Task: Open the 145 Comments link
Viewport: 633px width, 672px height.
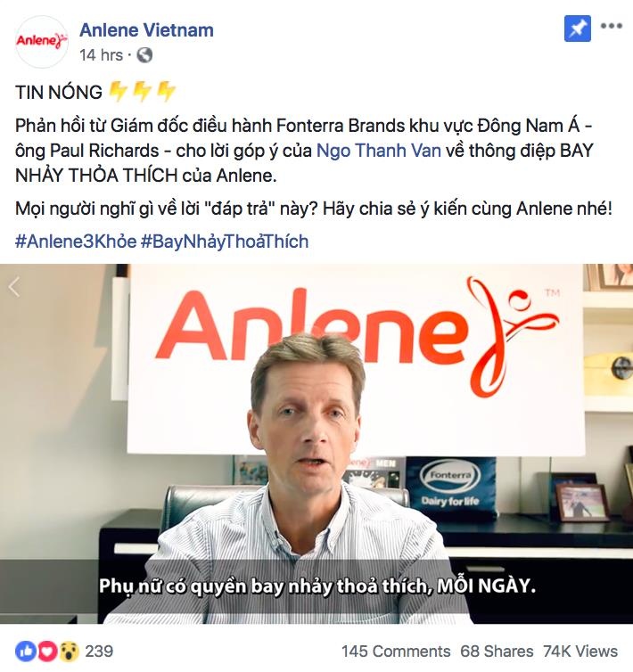Action: [396, 652]
